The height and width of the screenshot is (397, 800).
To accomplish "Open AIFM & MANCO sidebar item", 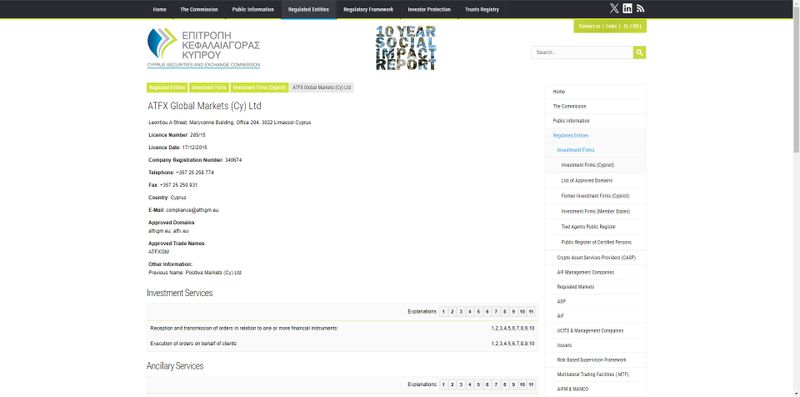I will tap(595, 389).
